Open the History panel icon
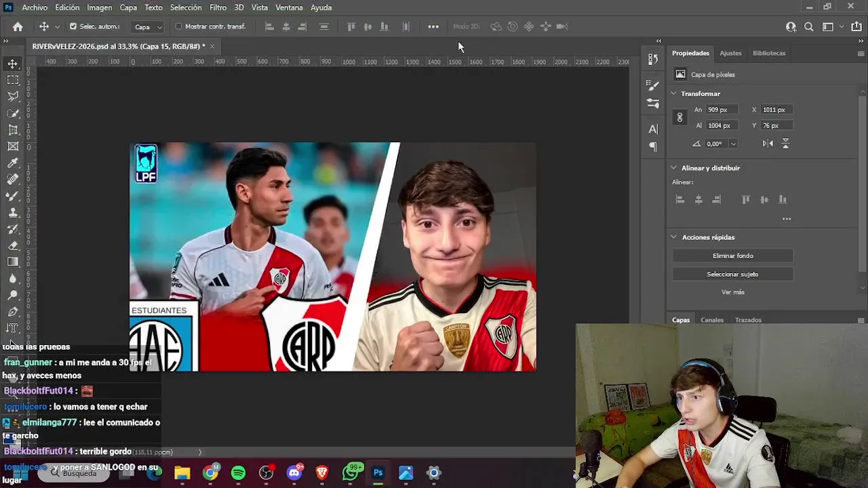This screenshot has width=868, height=488. pyautogui.click(x=653, y=59)
